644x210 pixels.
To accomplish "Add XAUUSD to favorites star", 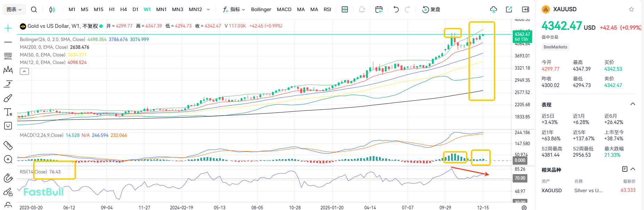I will pyautogui.click(x=631, y=9).
